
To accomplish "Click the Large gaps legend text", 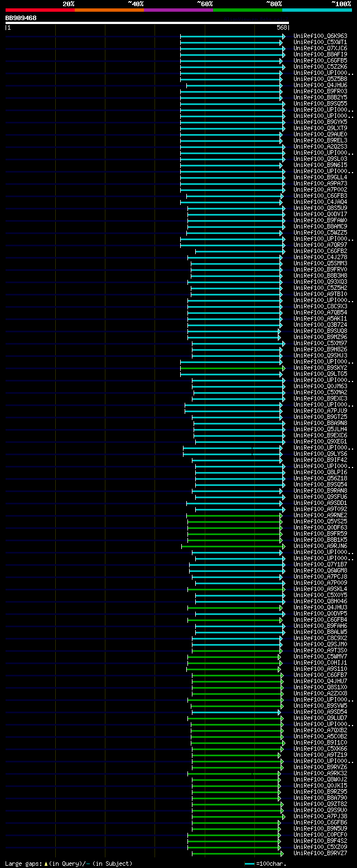I will (x=69, y=864).
